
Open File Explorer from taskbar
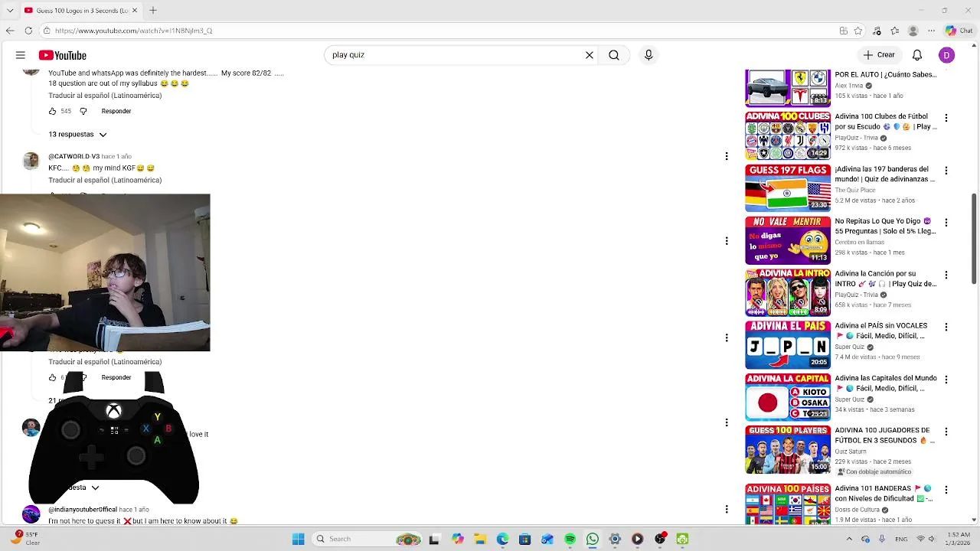480,539
